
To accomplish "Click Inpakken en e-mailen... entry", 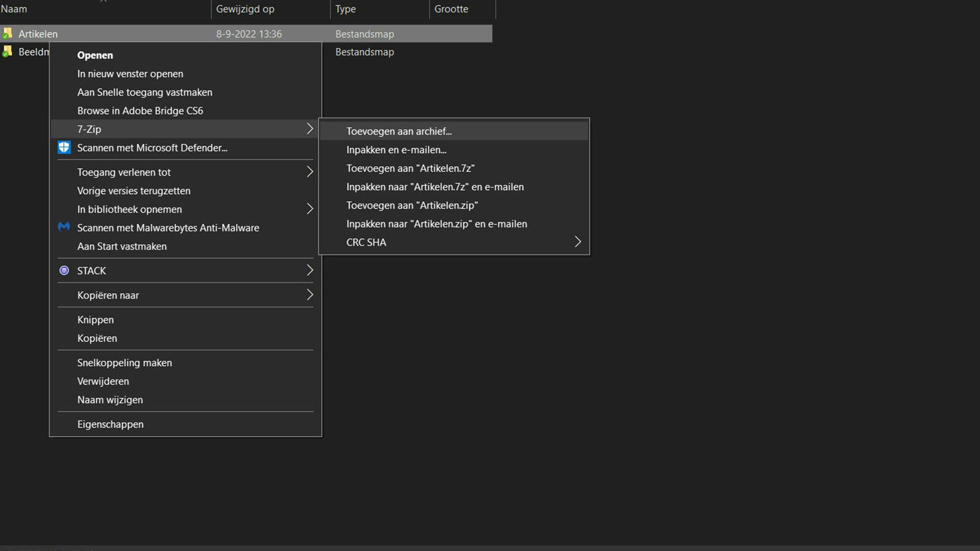I will click(396, 150).
